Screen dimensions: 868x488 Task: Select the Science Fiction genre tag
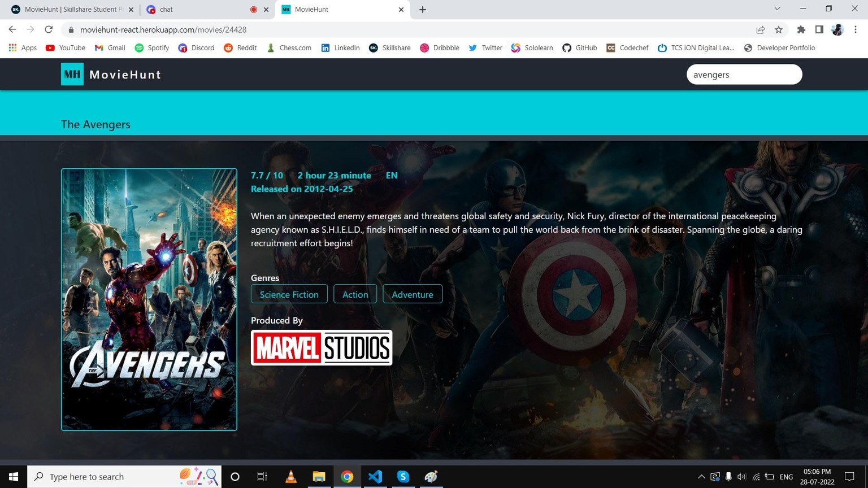pos(289,294)
